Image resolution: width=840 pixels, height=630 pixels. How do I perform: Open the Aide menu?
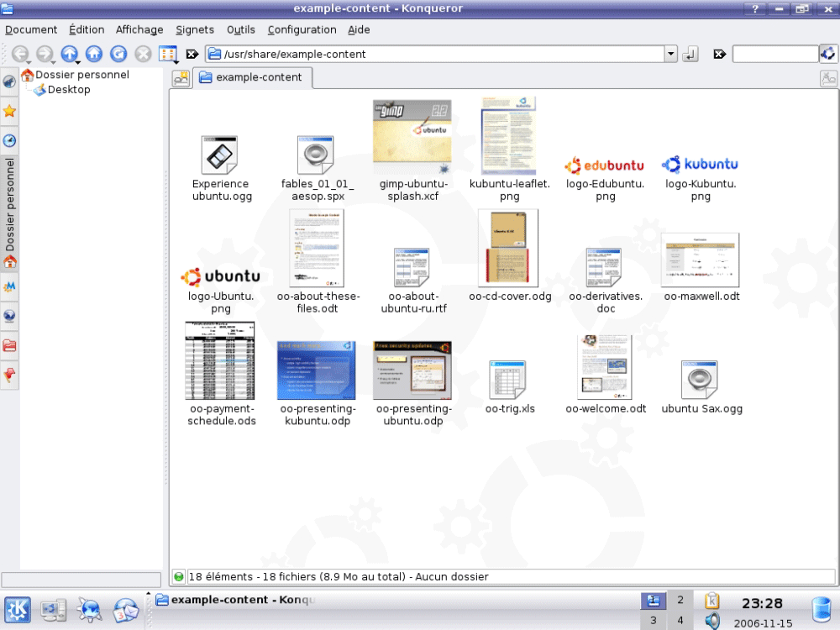359,30
